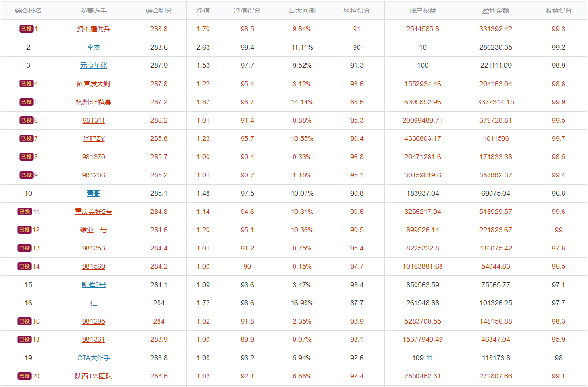Open the 重庆美好2号 contestant link
The image size is (588, 387).
(94, 212)
